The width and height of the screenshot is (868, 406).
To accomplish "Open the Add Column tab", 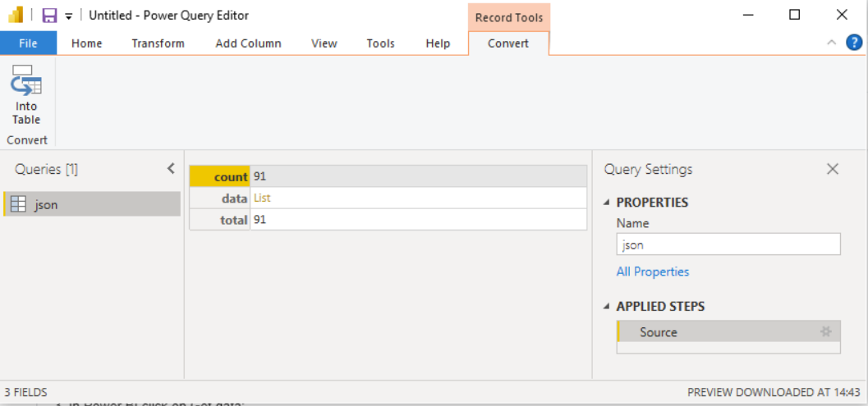I will (x=249, y=43).
